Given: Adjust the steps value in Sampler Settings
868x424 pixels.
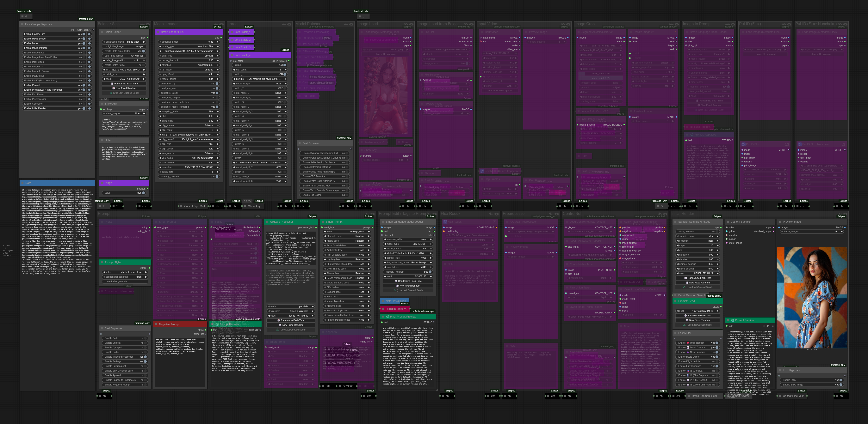Looking at the screenshot, I should tap(697, 245).
